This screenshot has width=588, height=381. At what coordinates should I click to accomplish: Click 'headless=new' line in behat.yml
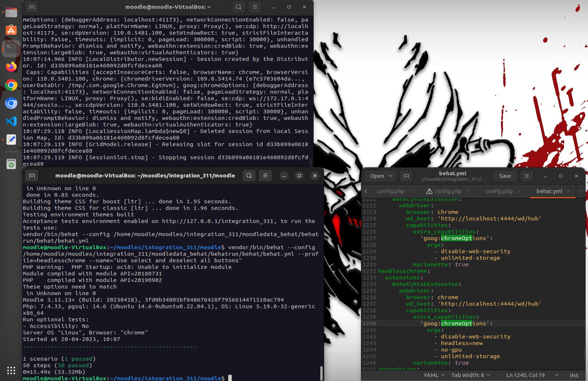coord(462,343)
